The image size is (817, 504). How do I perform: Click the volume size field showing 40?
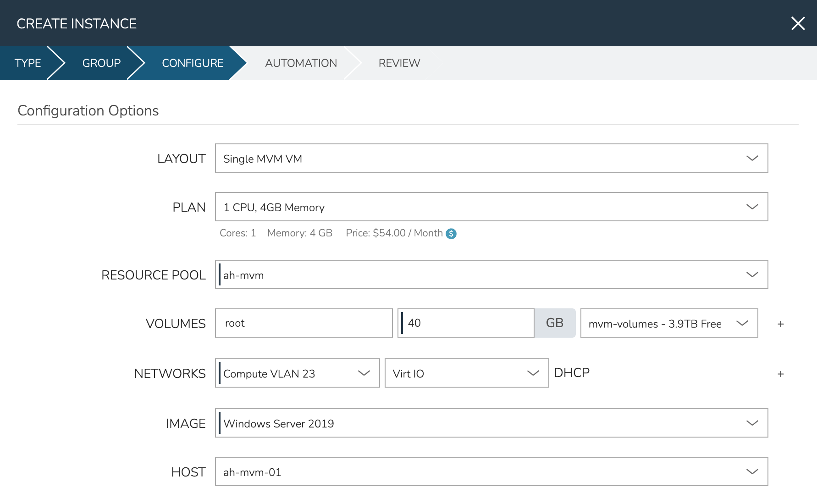466,323
